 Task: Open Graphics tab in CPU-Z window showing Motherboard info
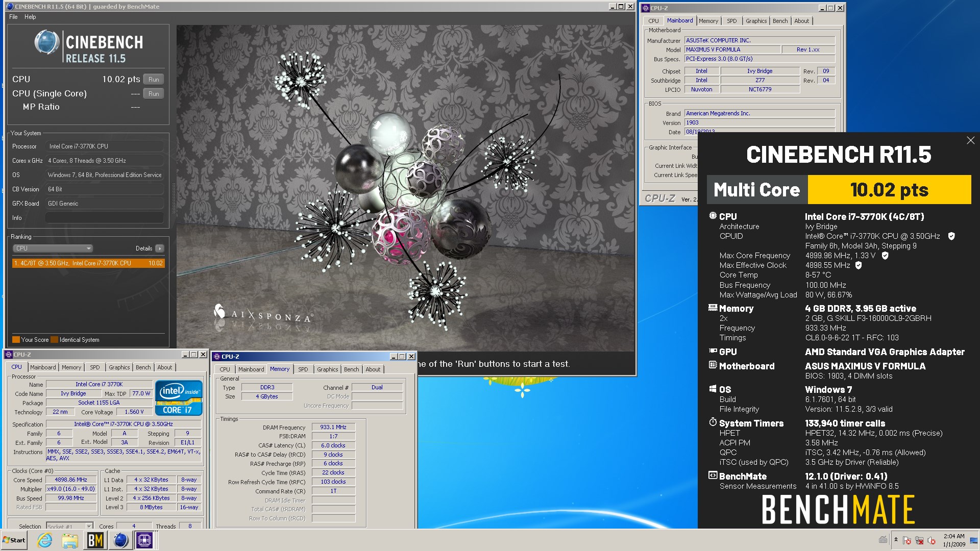[x=756, y=21]
